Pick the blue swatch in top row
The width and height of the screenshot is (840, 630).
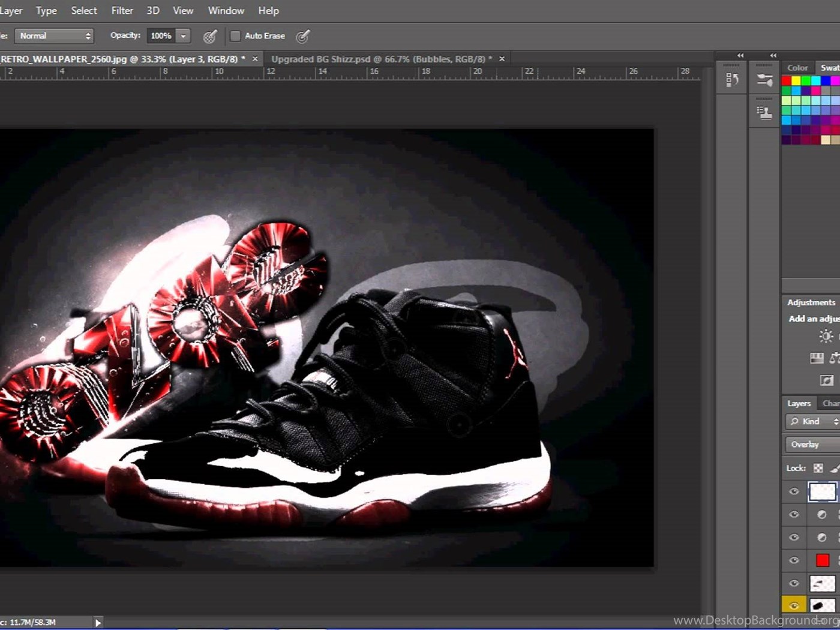826,81
